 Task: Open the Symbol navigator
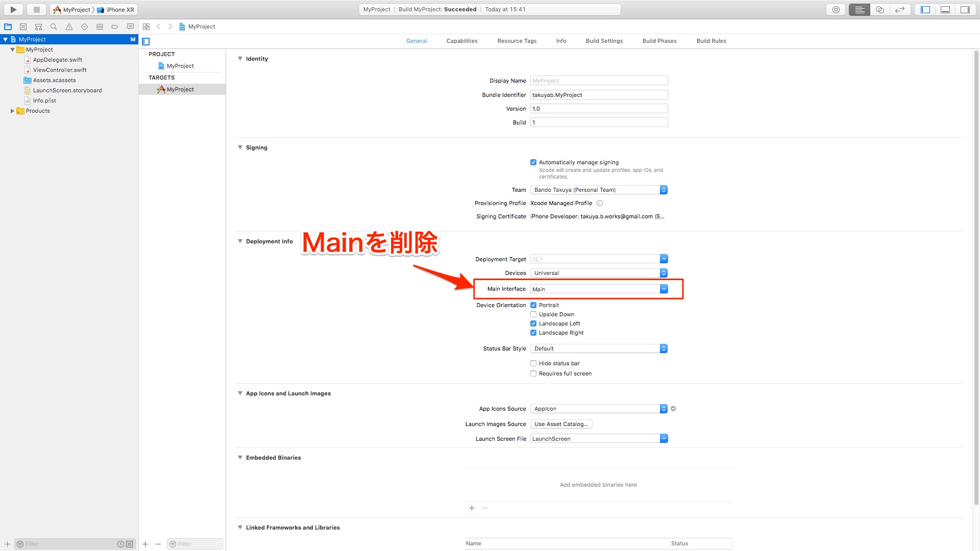pyautogui.click(x=38, y=27)
